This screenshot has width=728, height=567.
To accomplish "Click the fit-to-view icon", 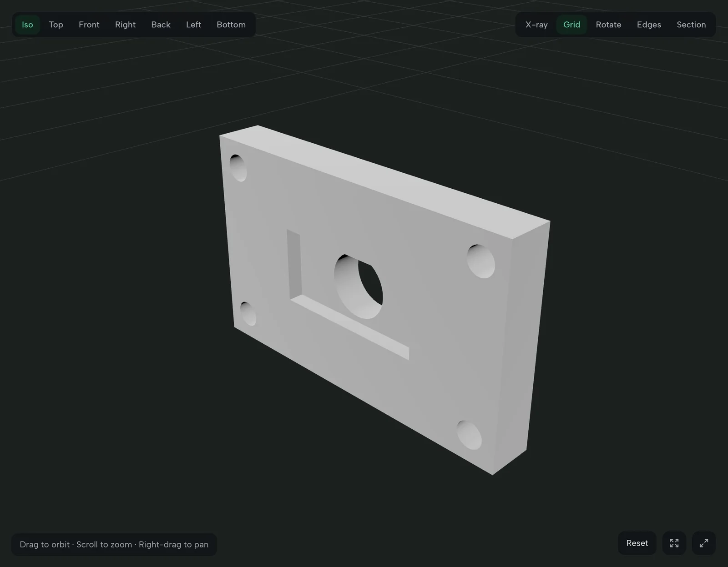I will pos(674,543).
